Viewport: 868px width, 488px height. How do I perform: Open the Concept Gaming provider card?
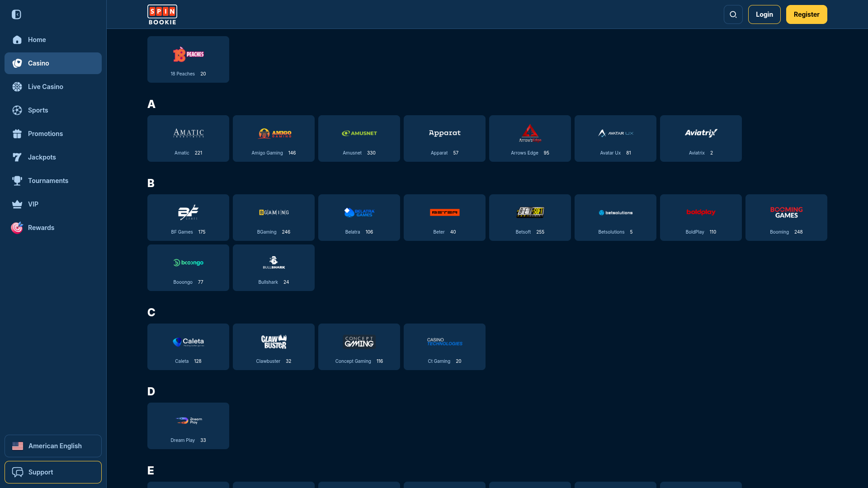click(x=359, y=347)
